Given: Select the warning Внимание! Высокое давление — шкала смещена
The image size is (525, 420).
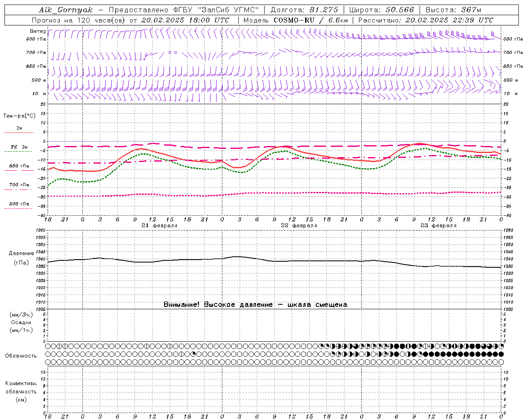Looking at the screenshot, I should click(x=256, y=305).
